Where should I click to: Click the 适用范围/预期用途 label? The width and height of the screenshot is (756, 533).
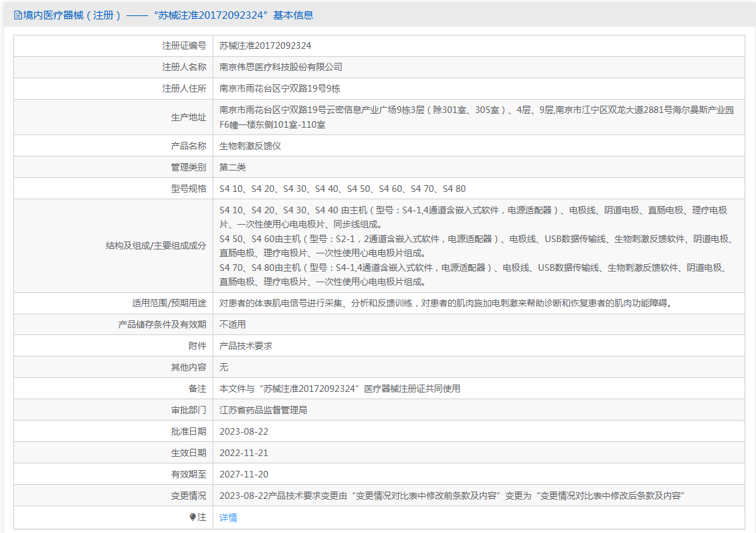[169, 303]
